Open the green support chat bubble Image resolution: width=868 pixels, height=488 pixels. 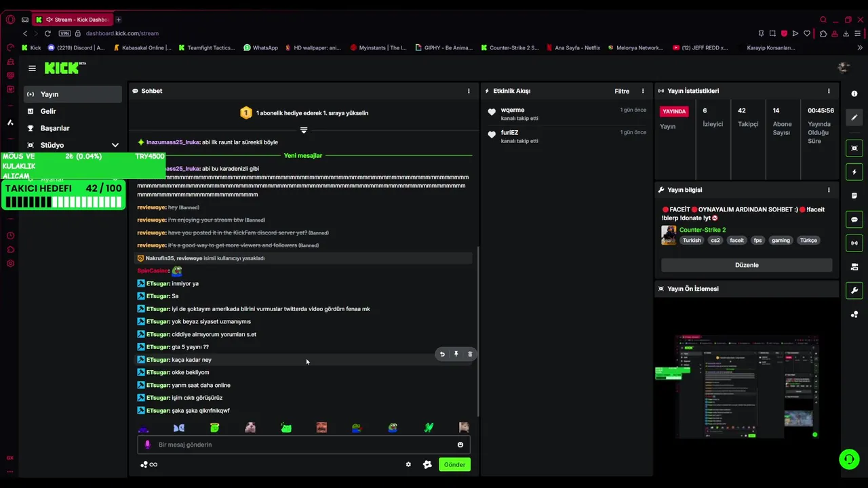(x=849, y=459)
